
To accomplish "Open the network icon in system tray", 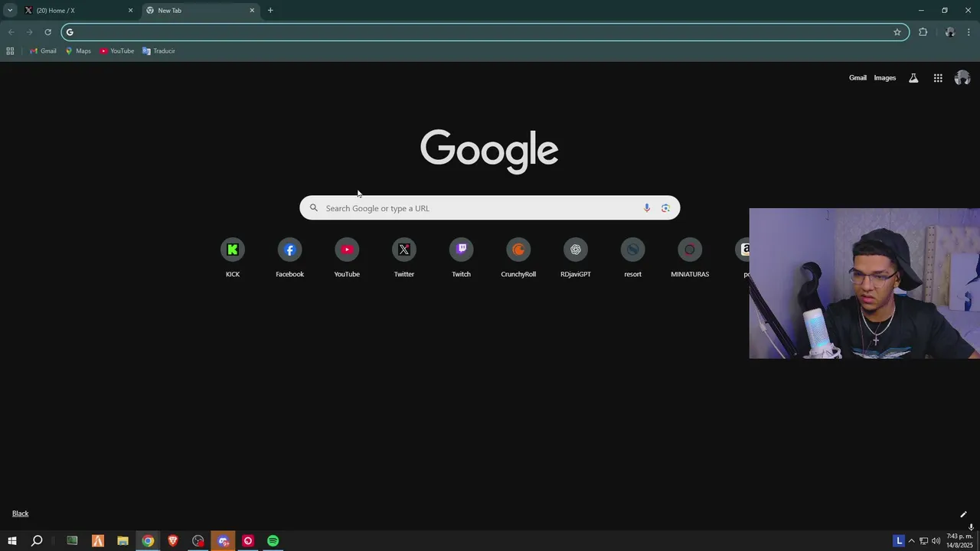I will pos(923,541).
